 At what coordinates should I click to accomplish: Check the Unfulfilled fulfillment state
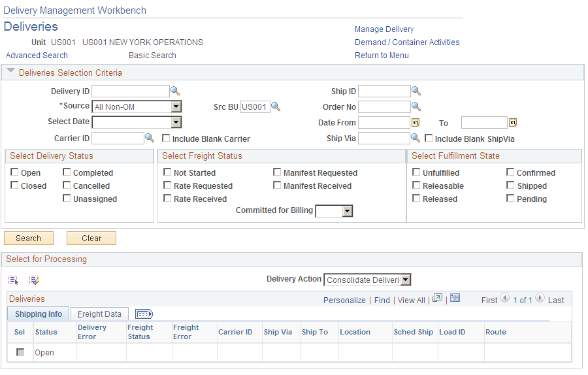coord(416,172)
